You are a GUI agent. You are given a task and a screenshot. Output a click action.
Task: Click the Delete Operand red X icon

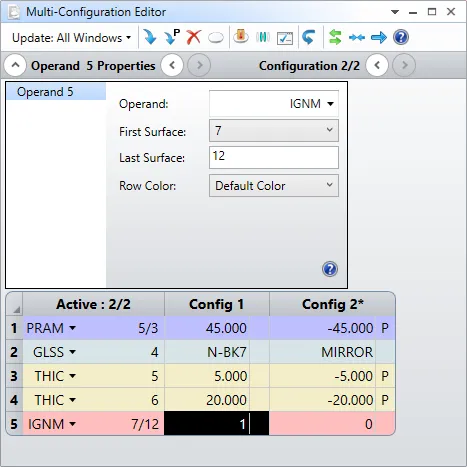click(x=194, y=37)
